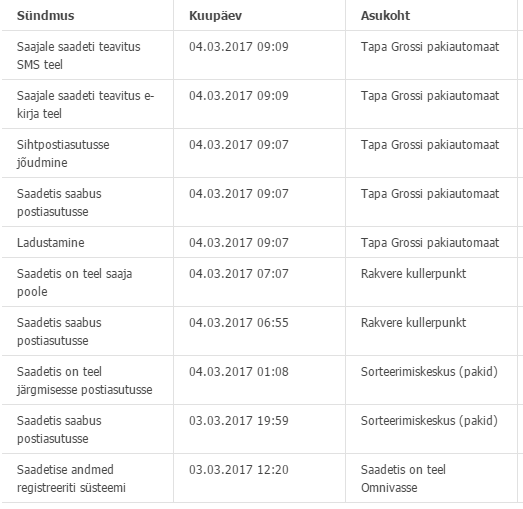Select the 'Saadetis on teel saaja poole' event

[x=75, y=283]
